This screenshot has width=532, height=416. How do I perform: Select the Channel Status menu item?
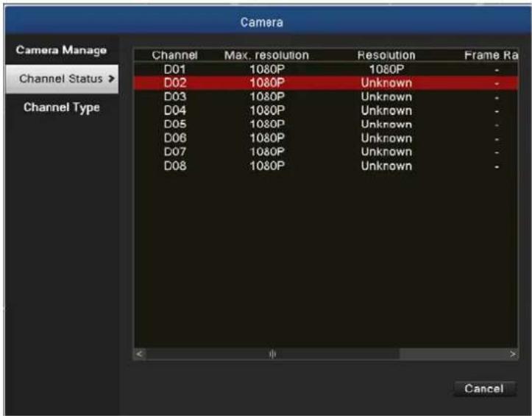click(x=62, y=79)
